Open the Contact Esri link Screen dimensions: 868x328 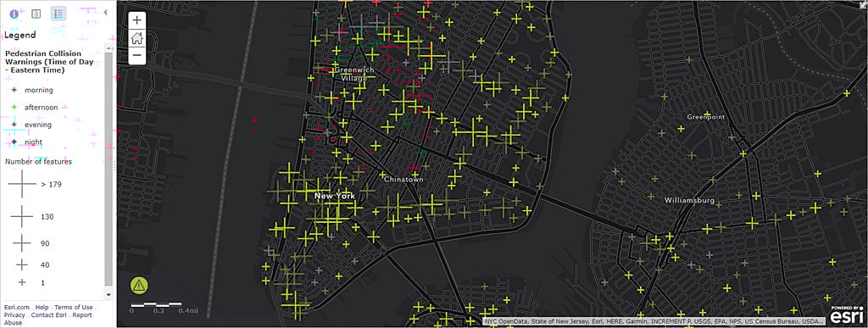click(49, 314)
